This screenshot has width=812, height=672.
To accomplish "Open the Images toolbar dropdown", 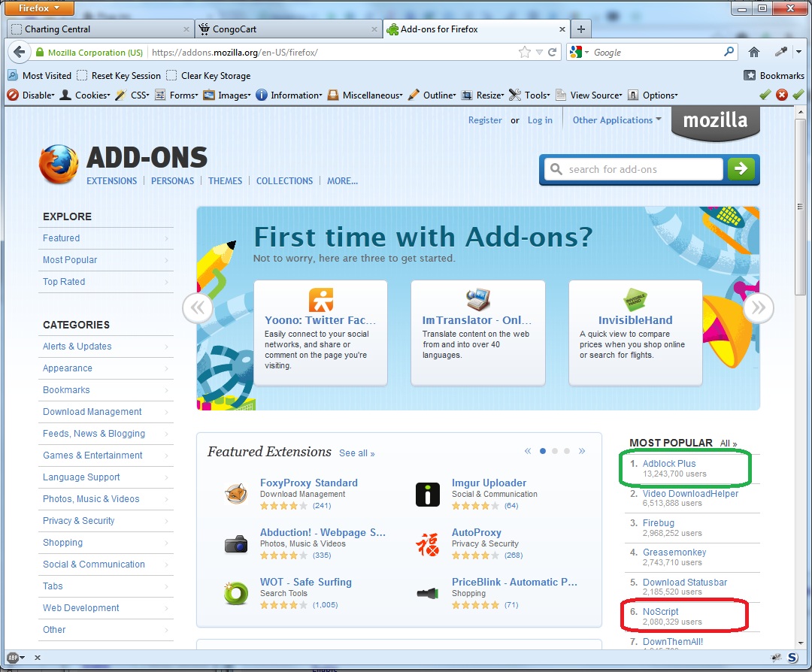I will point(227,95).
